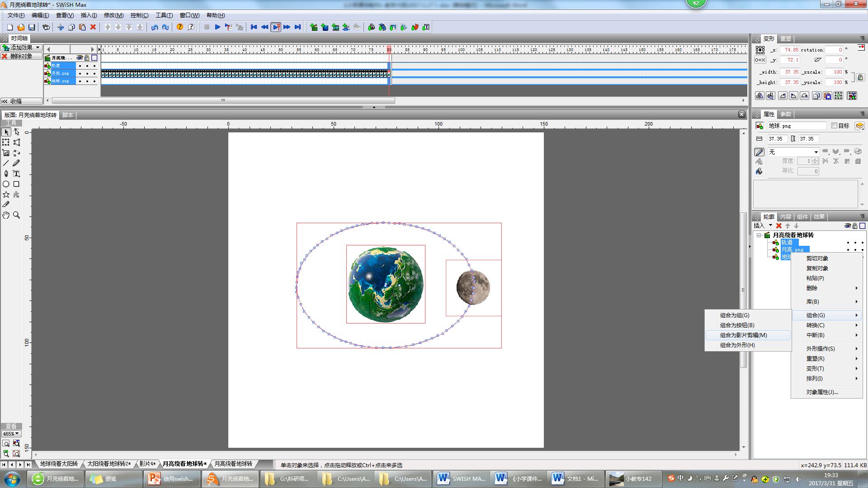868x488 pixels.
Task: Open the 修改(M) menu
Action: coord(113,15)
